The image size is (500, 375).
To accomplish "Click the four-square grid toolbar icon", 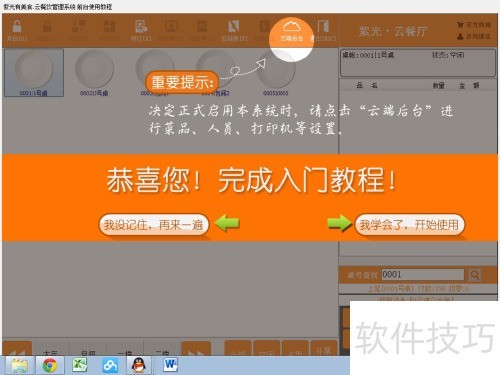I will click(109, 30).
